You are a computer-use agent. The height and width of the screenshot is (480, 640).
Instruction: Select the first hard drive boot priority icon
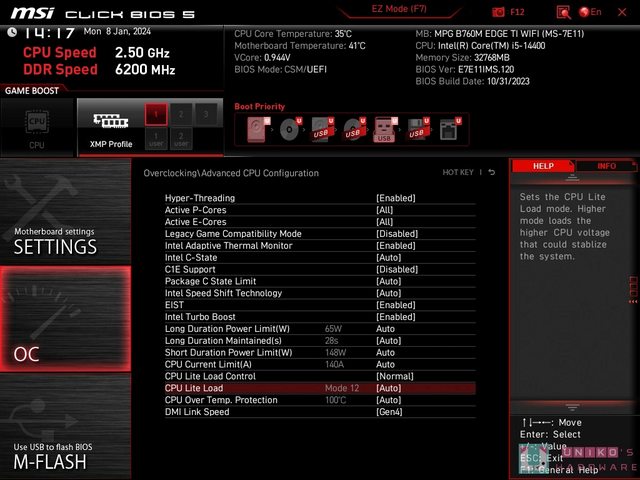pos(258,129)
